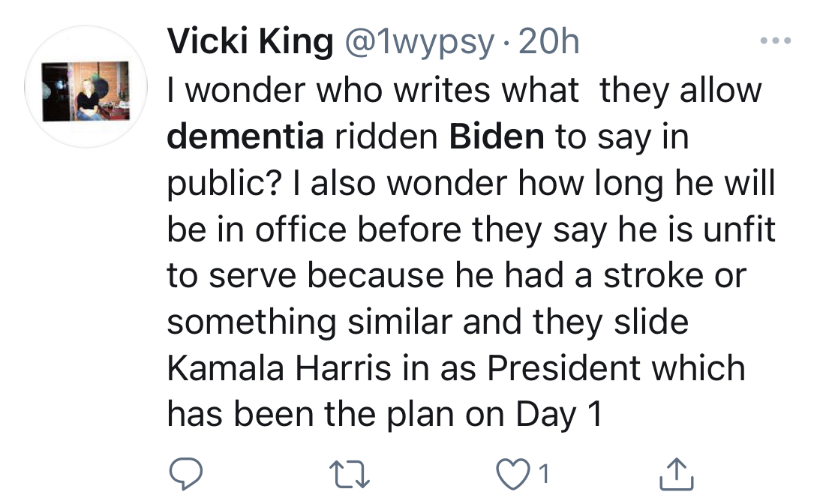Image resolution: width=832 pixels, height=504 pixels.
Task: Click the display name Vicki King
Action: tap(250, 42)
